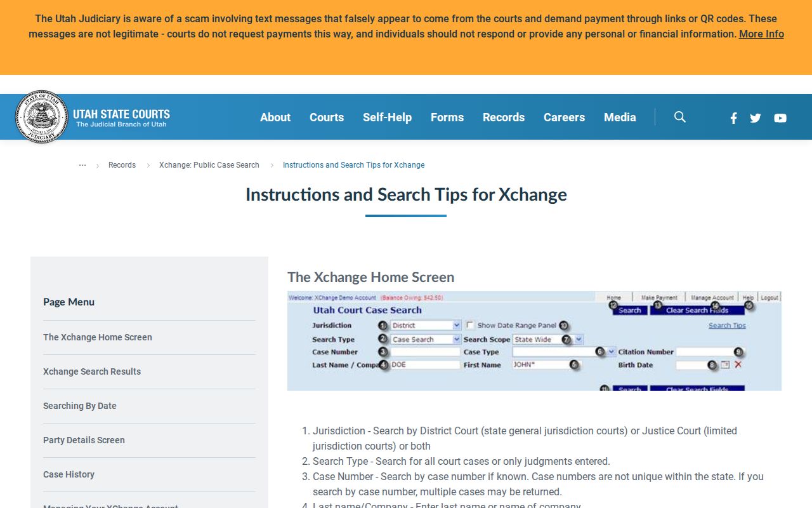
Task: Open the Media menu
Action: pos(620,117)
